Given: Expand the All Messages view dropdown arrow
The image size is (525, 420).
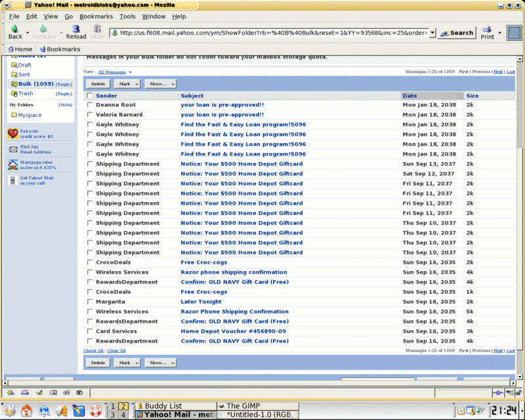Looking at the screenshot, I should pos(130,72).
